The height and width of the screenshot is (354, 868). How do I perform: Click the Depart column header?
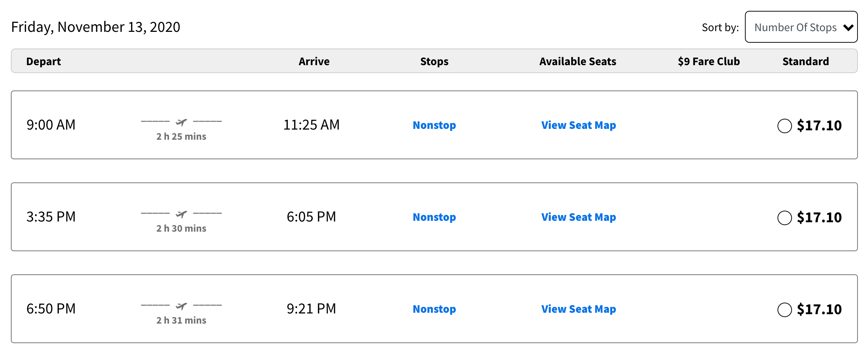pos(43,61)
